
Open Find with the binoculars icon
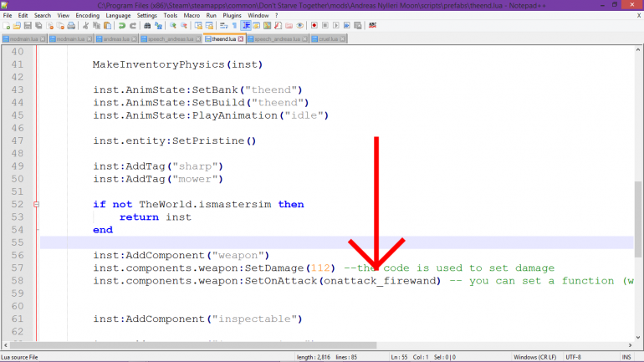[x=147, y=26]
